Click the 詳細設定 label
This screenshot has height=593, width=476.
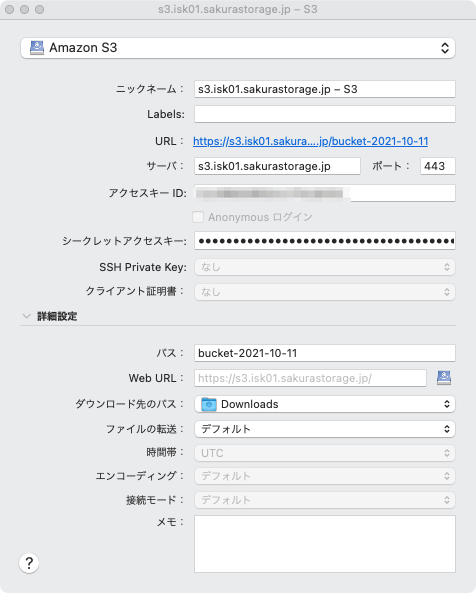[57, 316]
